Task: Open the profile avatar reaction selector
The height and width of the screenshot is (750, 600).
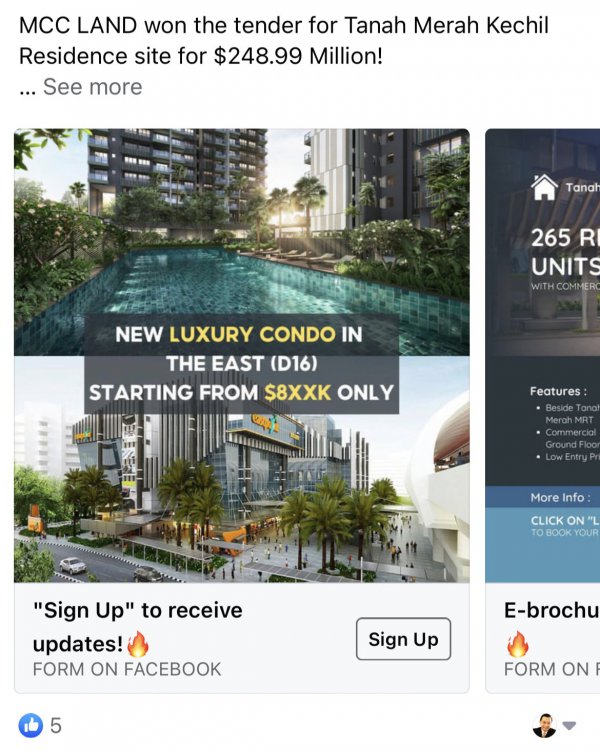Action: click(x=544, y=726)
